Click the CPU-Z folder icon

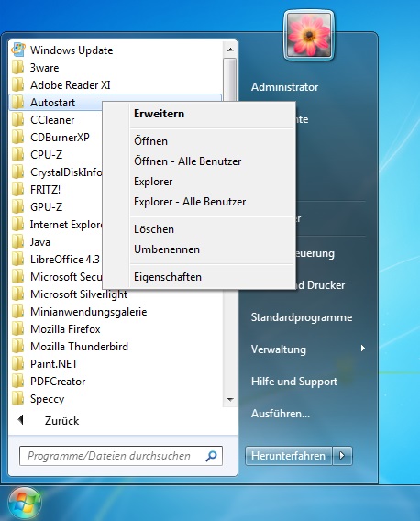(17, 154)
